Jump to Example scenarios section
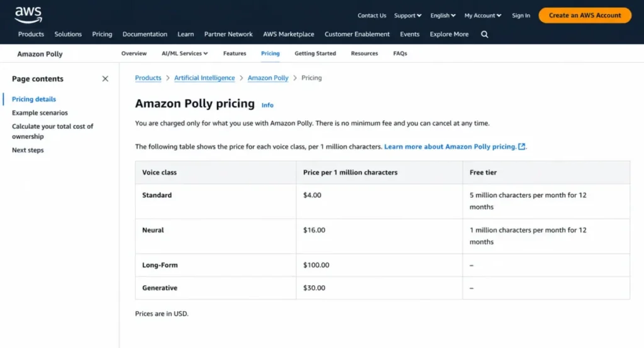Image resolution: width=644 pixels, height=348 pixels. click(x=40, y=113)
